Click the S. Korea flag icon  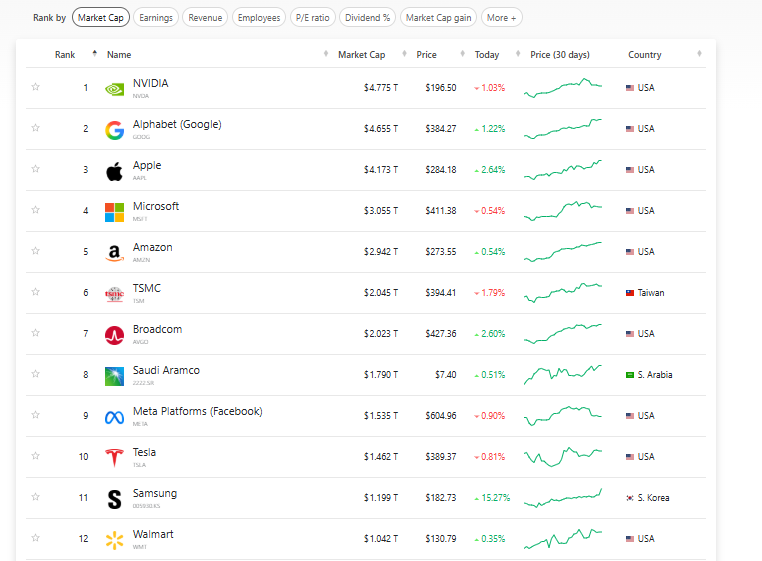click(630, 498)
